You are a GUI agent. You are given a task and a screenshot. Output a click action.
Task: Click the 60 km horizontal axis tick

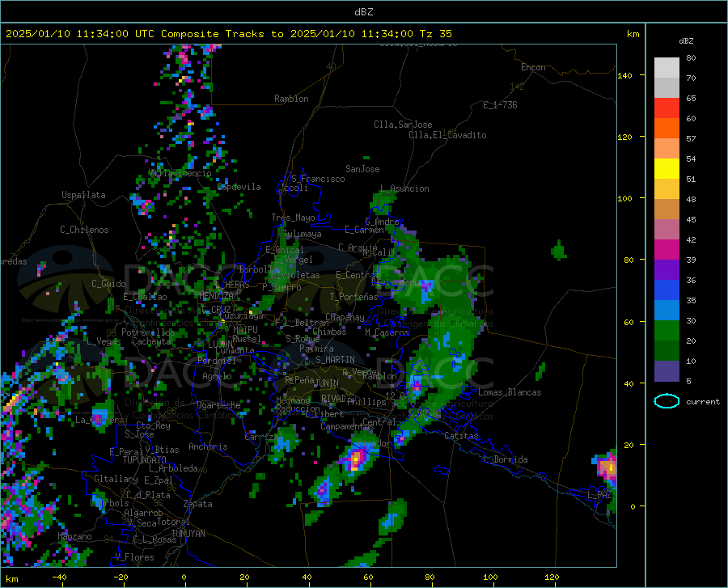(x=368, y=577)
